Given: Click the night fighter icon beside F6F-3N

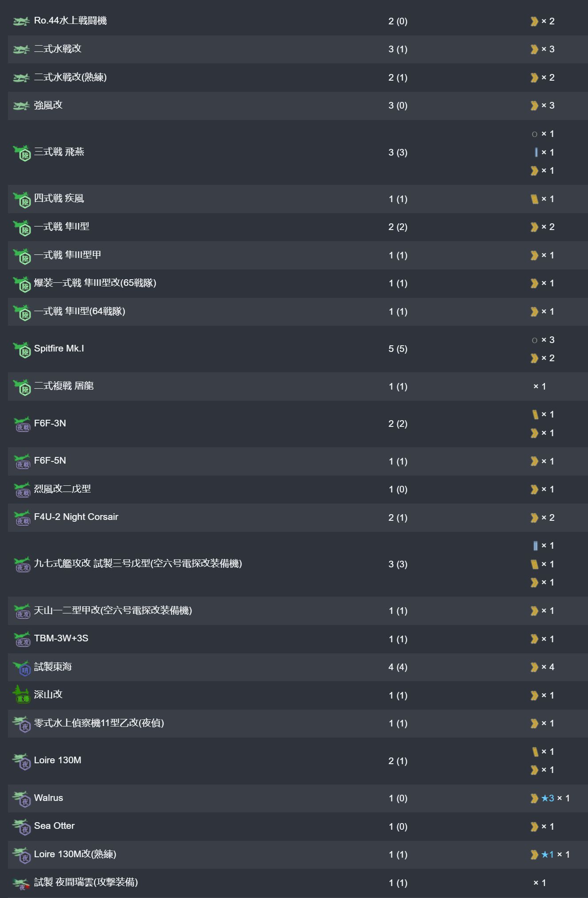Looking at the screenshot, I should (22, 424).
